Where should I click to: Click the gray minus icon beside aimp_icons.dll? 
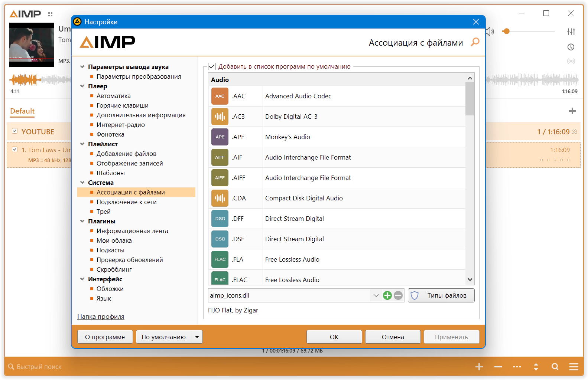click(x=398, y=295)
